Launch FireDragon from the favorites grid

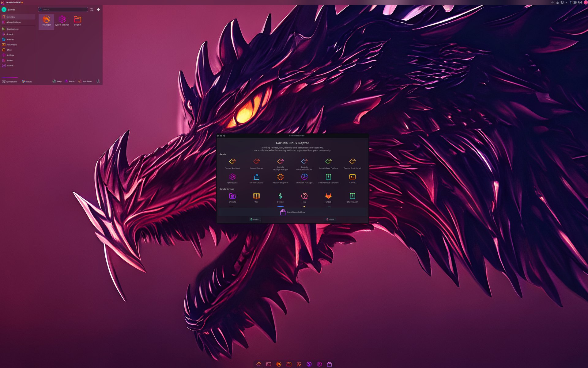point(46,19)
